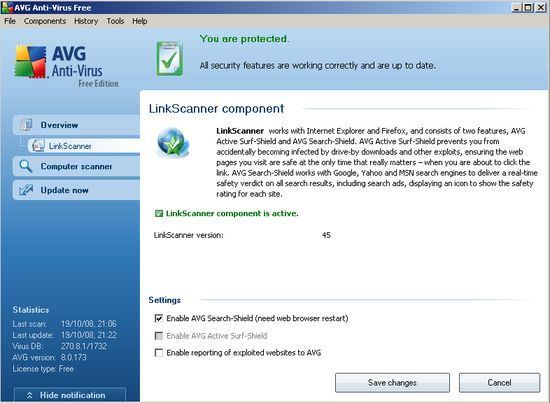Click the LinkScanner globe component icon
Viewport: 550px width, 403px height.
pos(173,142)
